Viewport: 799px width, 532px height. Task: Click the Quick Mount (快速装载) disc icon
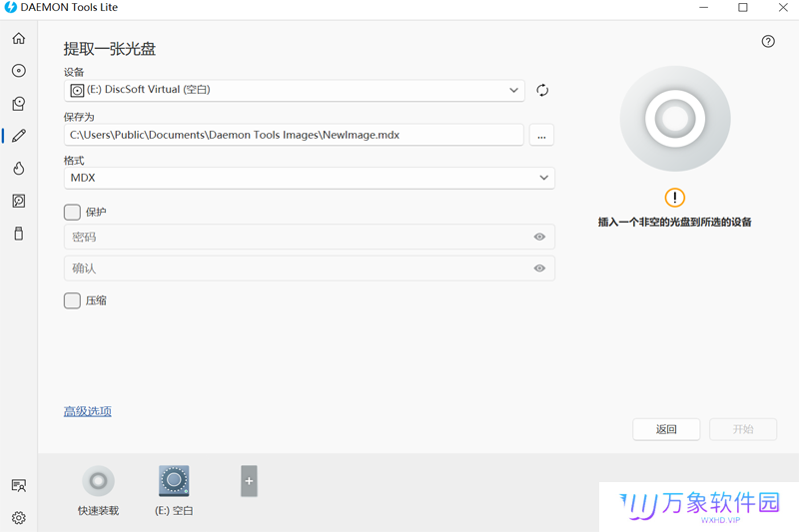[98, 481]
